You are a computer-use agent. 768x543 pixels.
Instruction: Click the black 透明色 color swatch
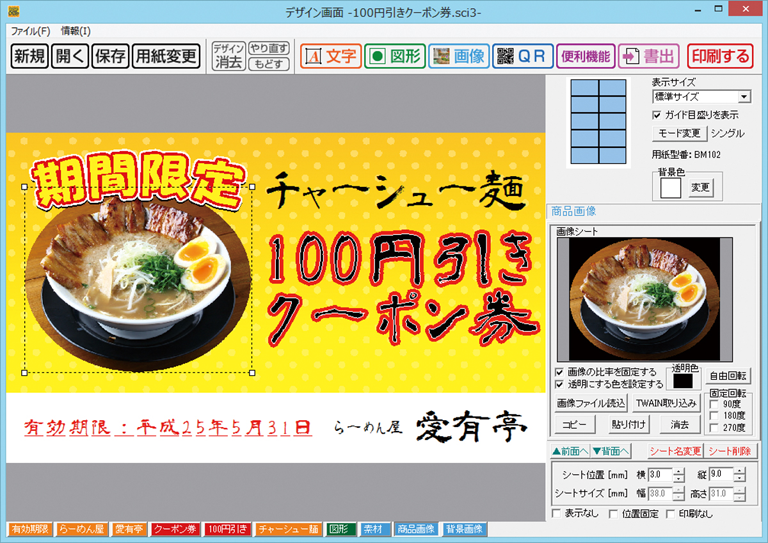[681, 380]
